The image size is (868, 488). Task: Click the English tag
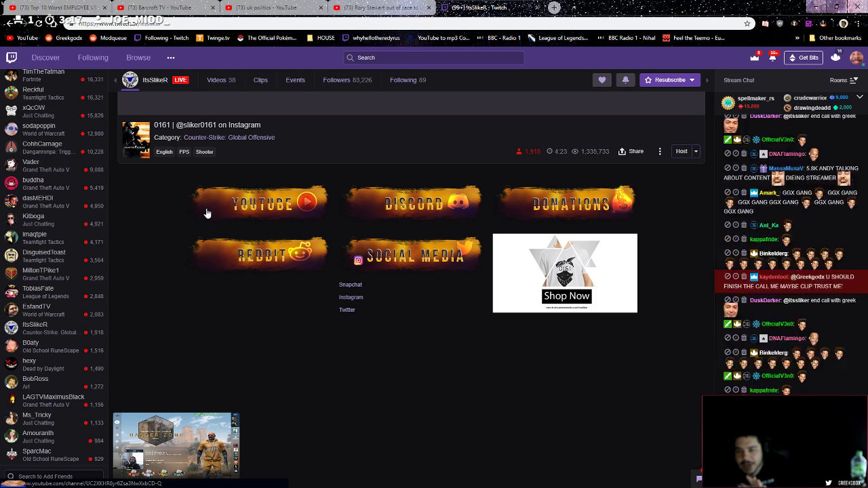(164, 152)
